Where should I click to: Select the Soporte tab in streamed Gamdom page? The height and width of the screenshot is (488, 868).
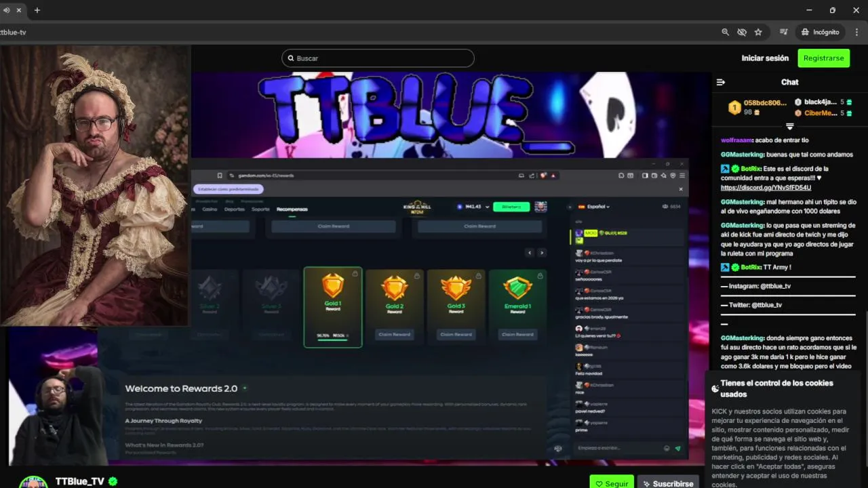pos(260,209)
